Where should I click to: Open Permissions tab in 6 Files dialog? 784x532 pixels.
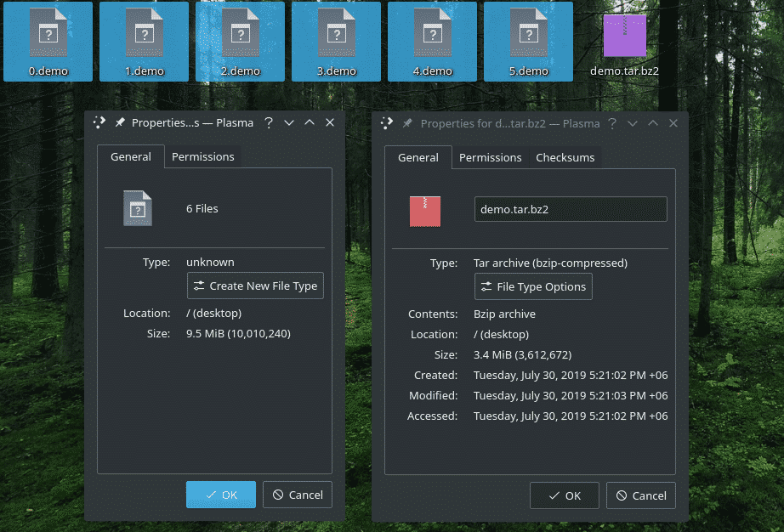[x=202, y=156]
